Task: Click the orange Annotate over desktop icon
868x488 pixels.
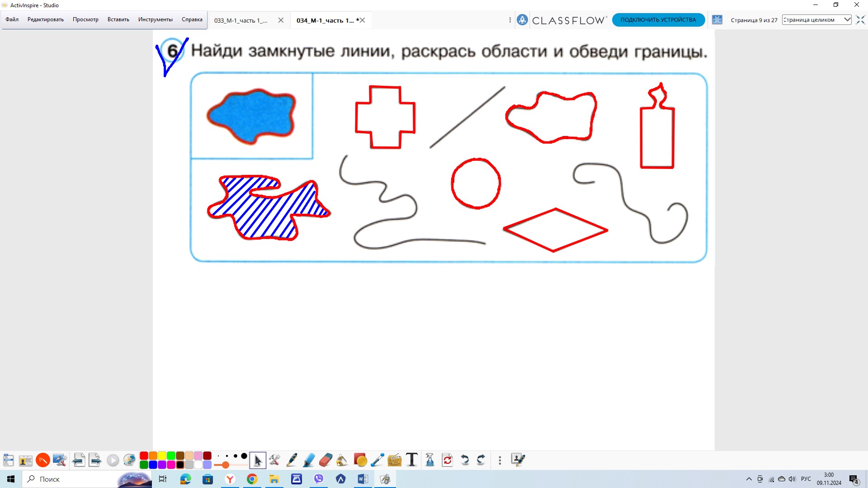Action: 43,460
